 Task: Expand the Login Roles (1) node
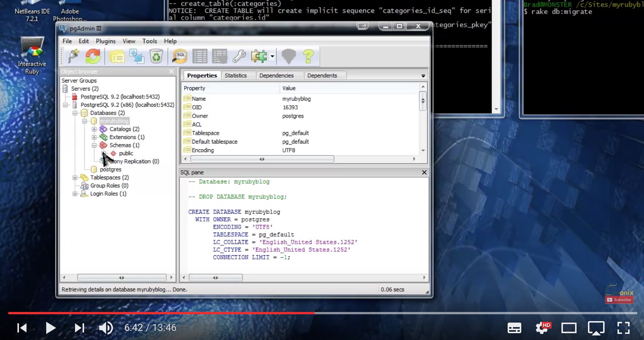[x=75, y=193]
